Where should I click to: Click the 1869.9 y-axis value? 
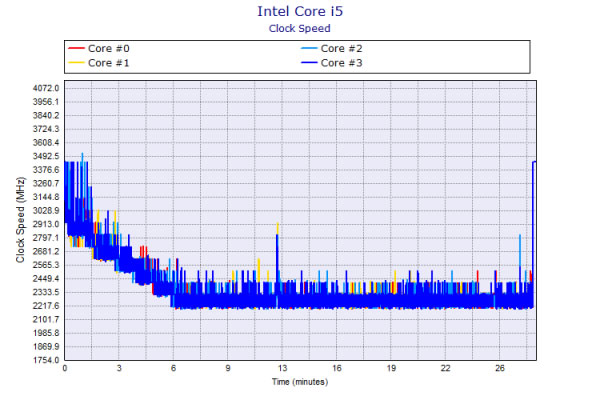(x=46, y=346)
